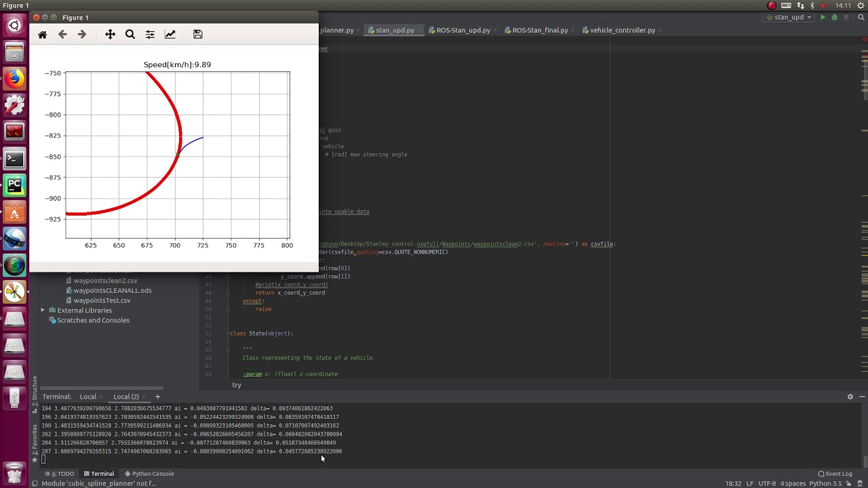Viewport: 868px width, 488px height.
Task: Select the Local terminal tab
Action: (x=88, y=396)
